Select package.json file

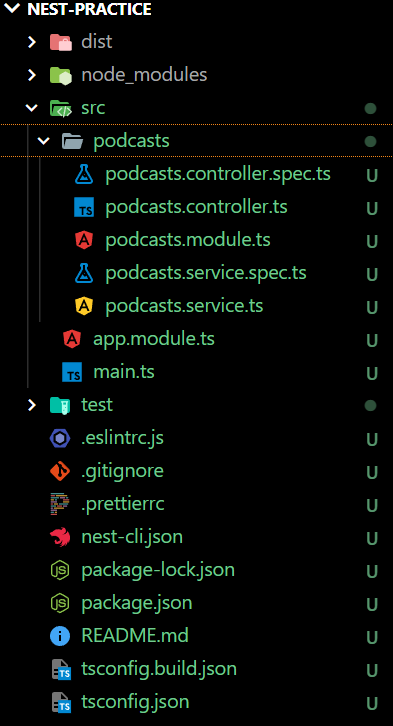pyautogui.click(x=137, y=603)
